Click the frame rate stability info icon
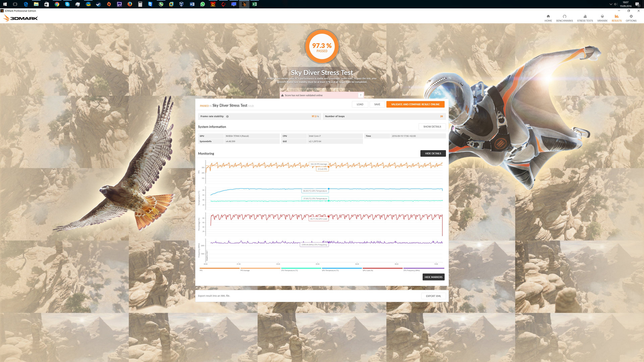The width and height of the screenshot is (644, 362). tap(227, 117)
